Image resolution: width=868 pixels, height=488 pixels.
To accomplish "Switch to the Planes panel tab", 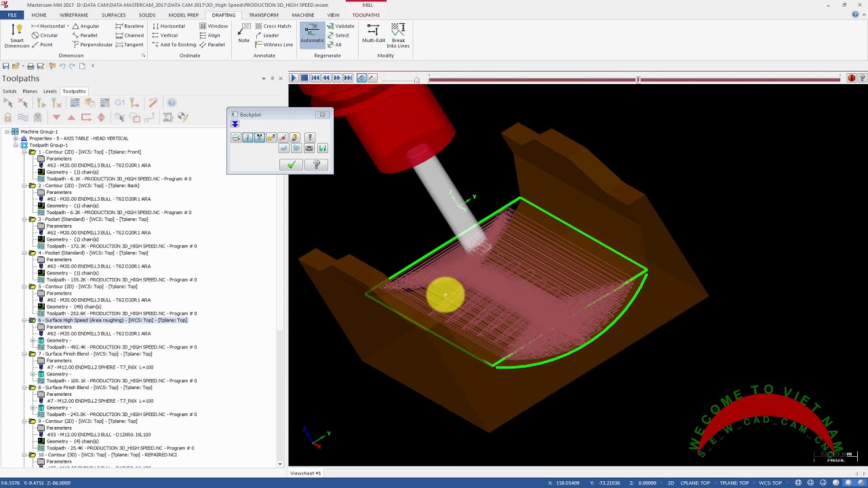I will click(30, 91).
